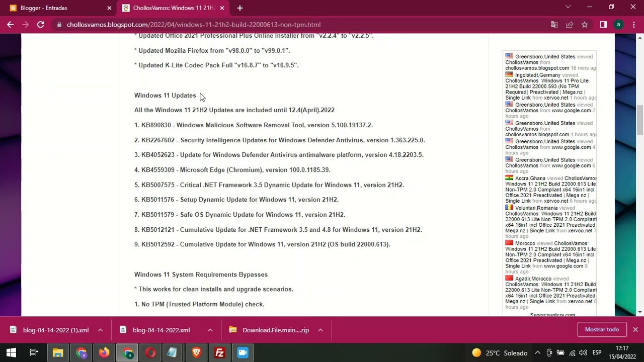Viewport: 644px width, 362px height.
Task: Expand options for blog-04-14-2022 (1).xml
Action: coord(100,330)
